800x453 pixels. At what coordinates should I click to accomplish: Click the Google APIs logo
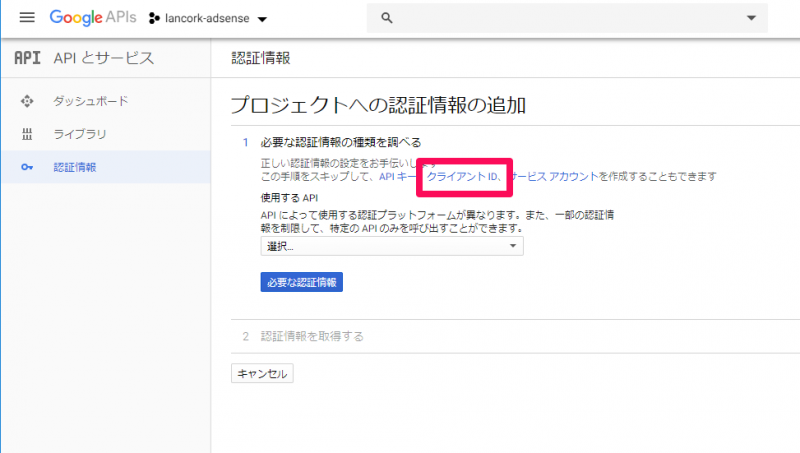pyautogui.click(x=93, y=18)
